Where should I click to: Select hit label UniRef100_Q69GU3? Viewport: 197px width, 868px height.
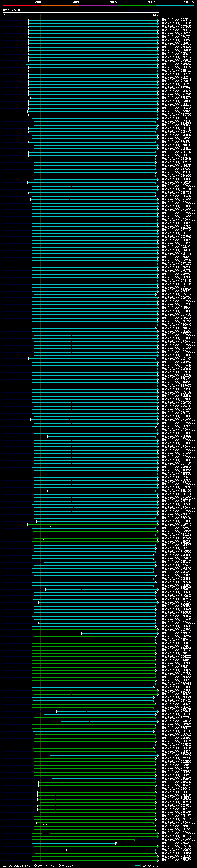point(176,711)
